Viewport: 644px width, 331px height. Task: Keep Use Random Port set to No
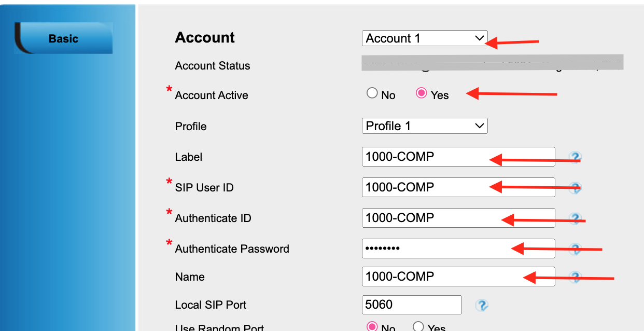(371, 327)
